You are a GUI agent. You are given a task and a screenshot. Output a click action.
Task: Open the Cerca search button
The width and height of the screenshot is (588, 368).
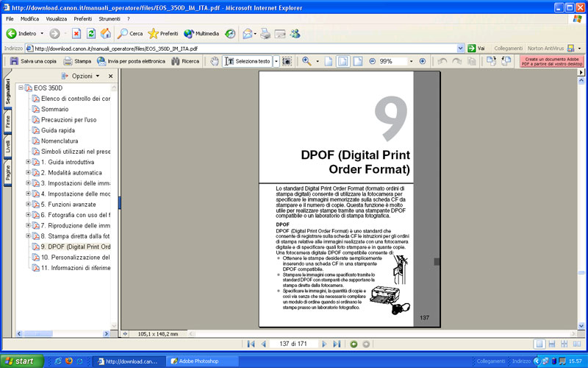coord(130,34)
